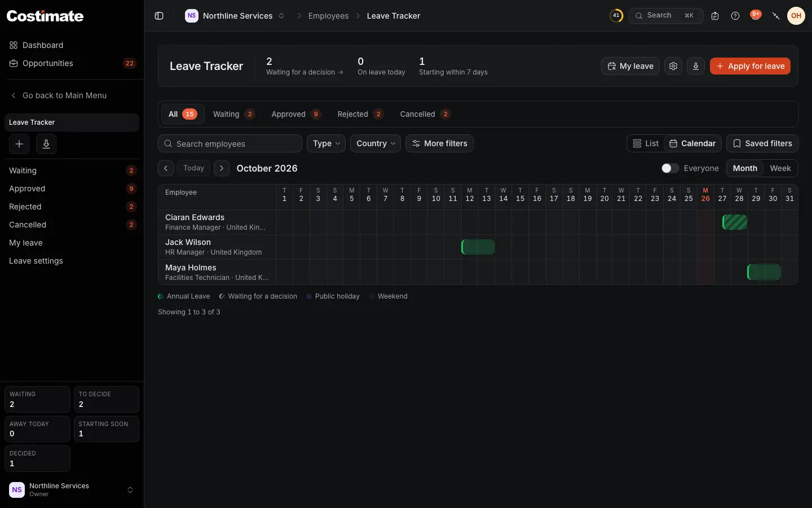The image size is (812, 508).
Task: Click Jack Wilson's green annual leave bar
Action: tap(478, 247)
